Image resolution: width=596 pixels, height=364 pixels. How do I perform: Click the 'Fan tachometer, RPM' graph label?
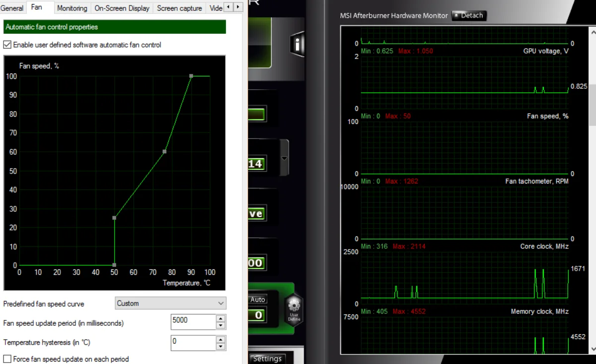537,181
